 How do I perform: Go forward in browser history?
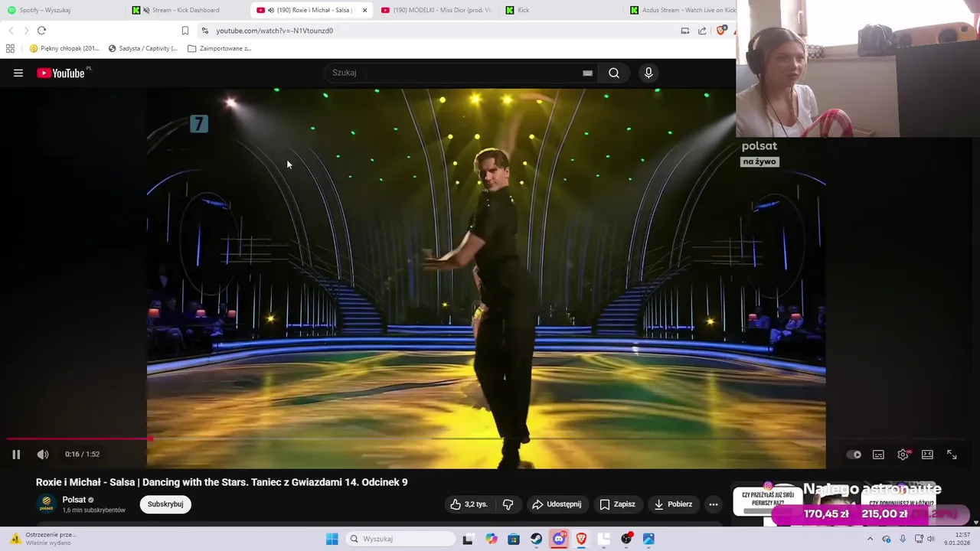[x=26, y=31]
